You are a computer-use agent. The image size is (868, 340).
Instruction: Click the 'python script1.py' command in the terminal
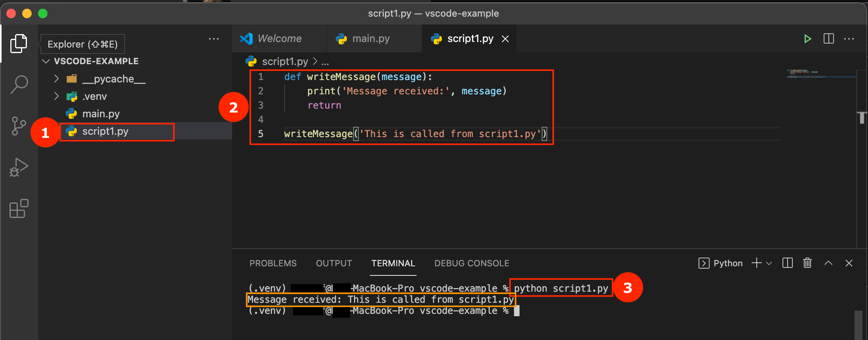[x=561, y=288]
